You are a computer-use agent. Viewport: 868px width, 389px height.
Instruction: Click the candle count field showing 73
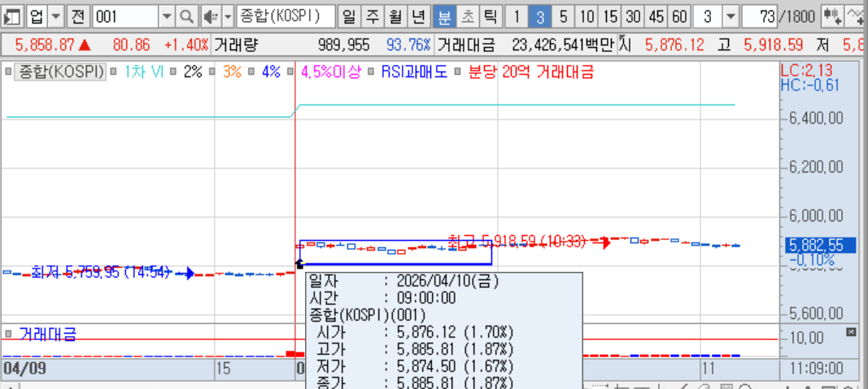[759, 17]
